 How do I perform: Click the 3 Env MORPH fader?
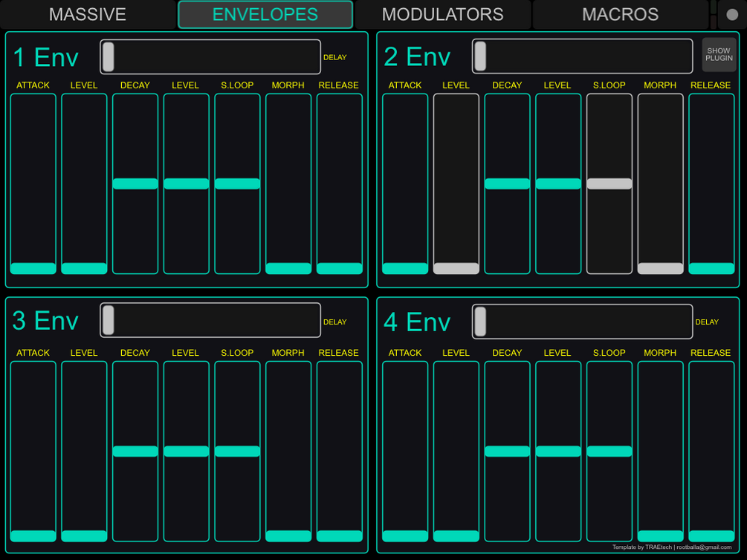288,452
